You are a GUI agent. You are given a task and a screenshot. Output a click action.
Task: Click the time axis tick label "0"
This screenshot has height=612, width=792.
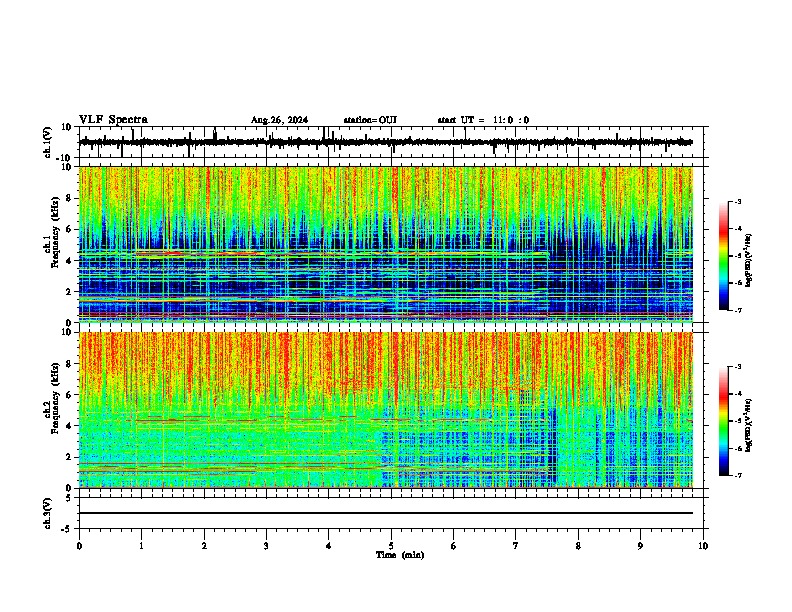(x=79, y=546)
